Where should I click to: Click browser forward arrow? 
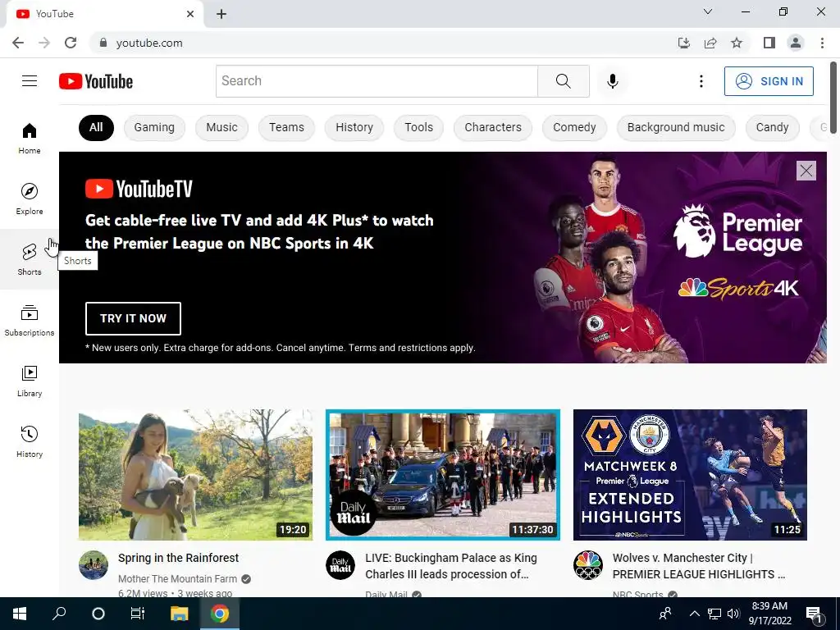point(44,43)
